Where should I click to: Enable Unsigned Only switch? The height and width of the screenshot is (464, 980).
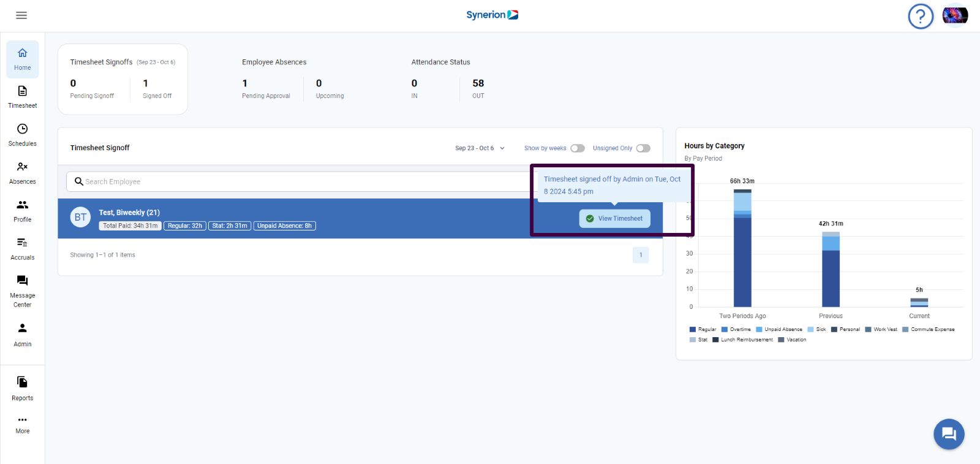(643, 148)
